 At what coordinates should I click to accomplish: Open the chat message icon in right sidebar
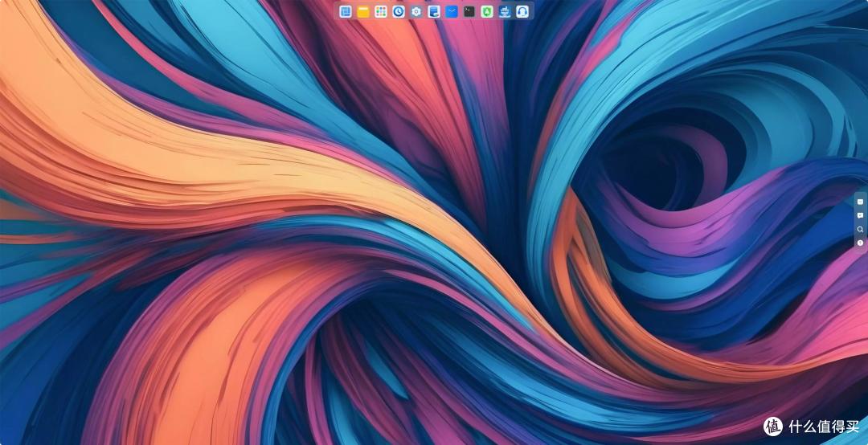[x=860, y=216]
